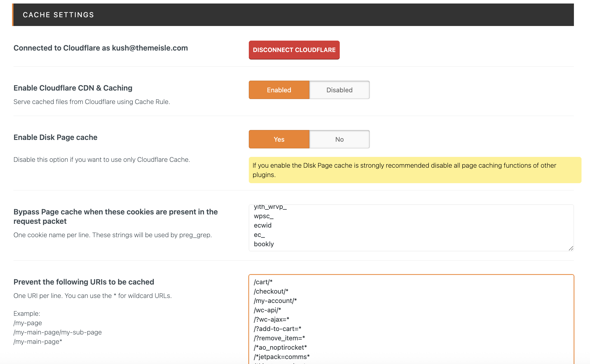Click the Disconnect Cloudflare button
The width and height of the screenshot is (590, 364).
pos(294,50)
